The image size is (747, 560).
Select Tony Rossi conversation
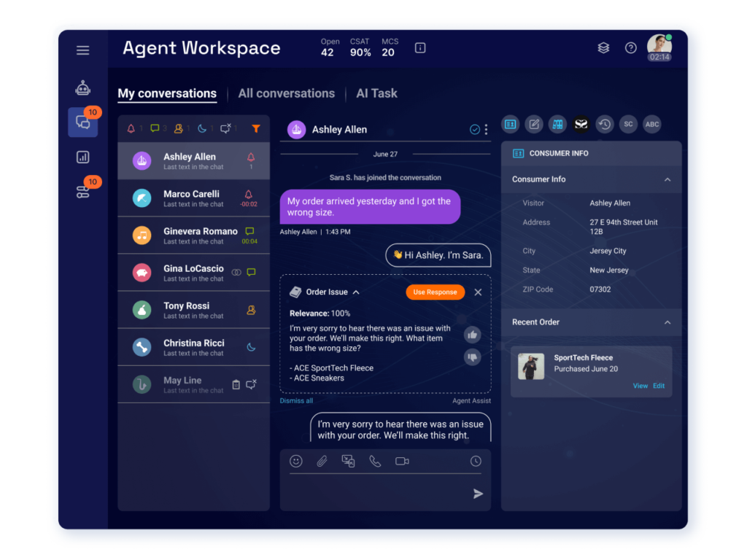[x=193, y=310]
